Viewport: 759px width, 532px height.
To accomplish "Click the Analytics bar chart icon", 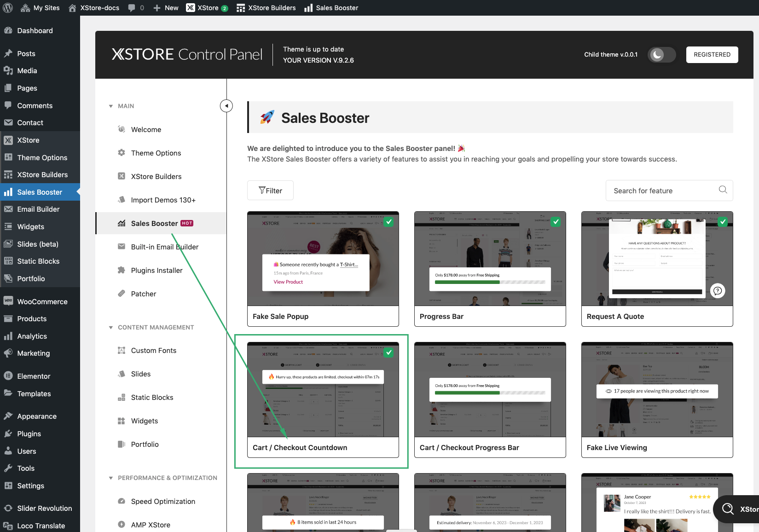I will click(x=8, y=336).
